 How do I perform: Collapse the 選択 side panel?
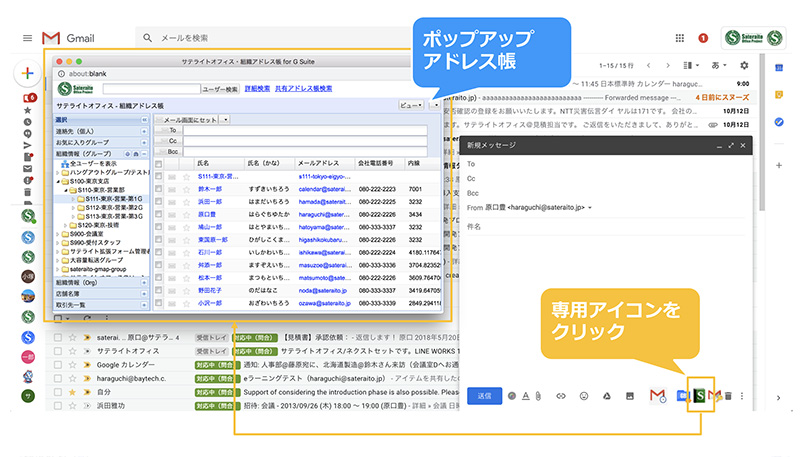(x=144, y=120)
